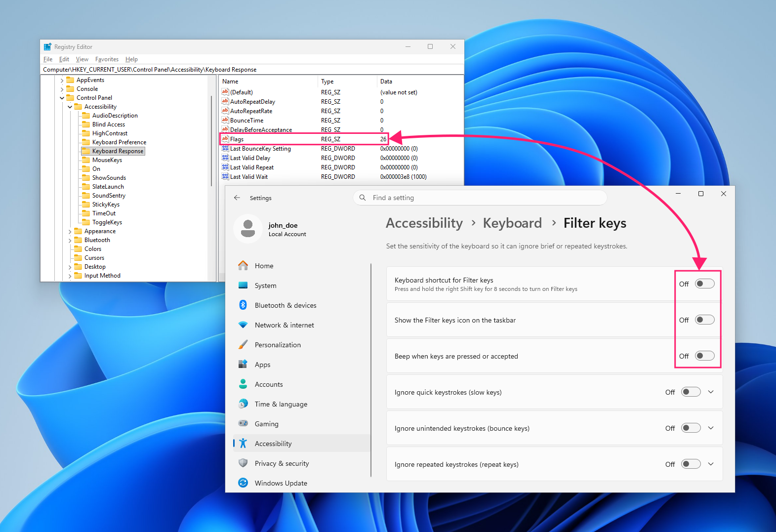Screen dimensions: 776x532
Task: Sort registry values by Type column header
Action: 347,82
